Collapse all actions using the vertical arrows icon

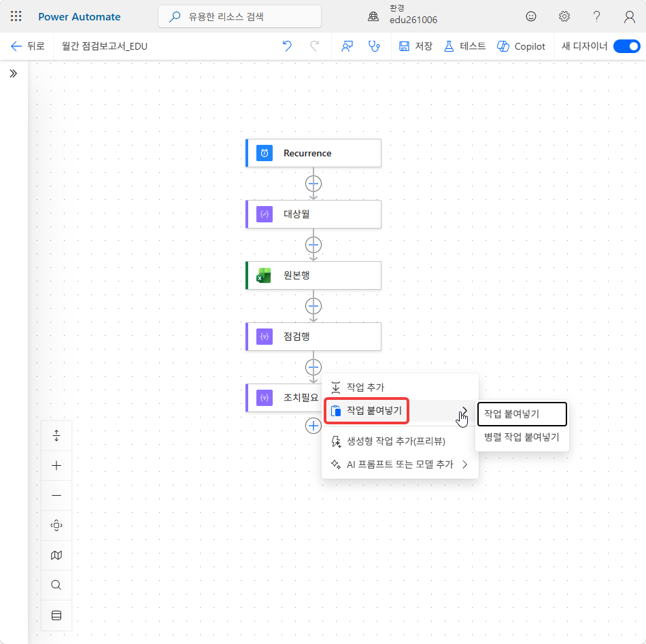(56, 435)
